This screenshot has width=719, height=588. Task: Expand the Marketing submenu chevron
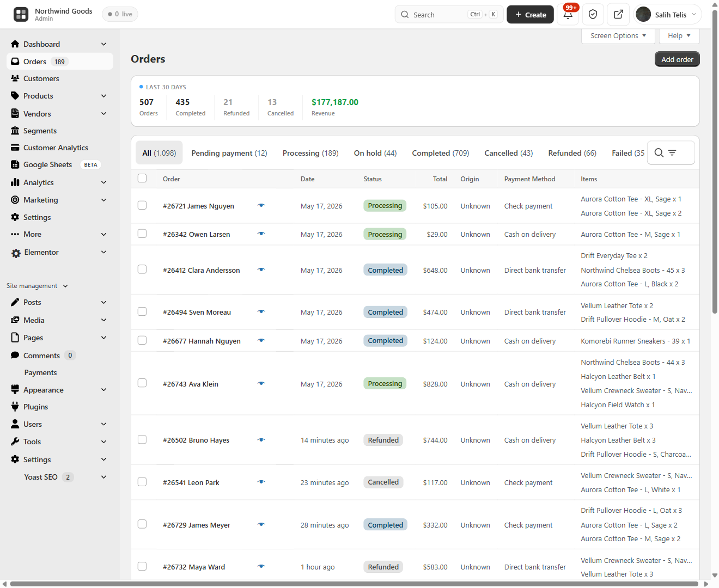point(104,200)
